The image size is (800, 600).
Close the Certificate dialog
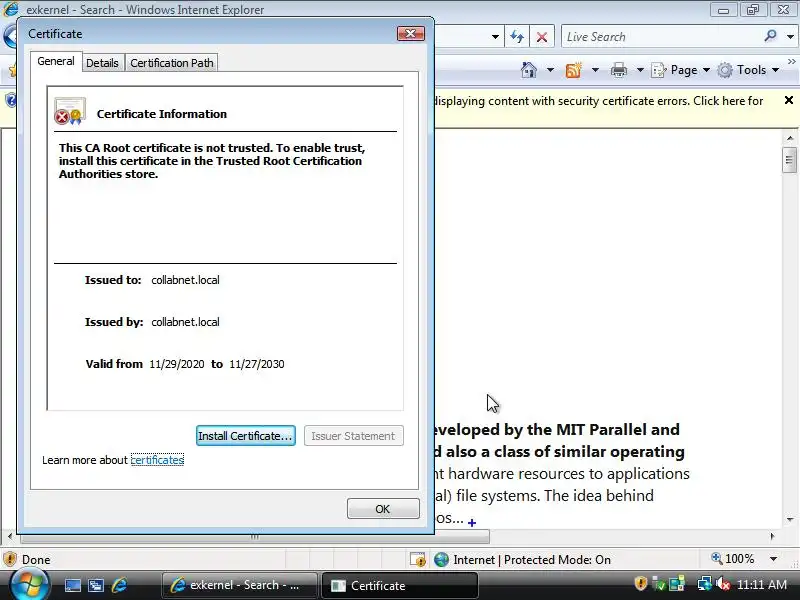(x=411, y=34)
